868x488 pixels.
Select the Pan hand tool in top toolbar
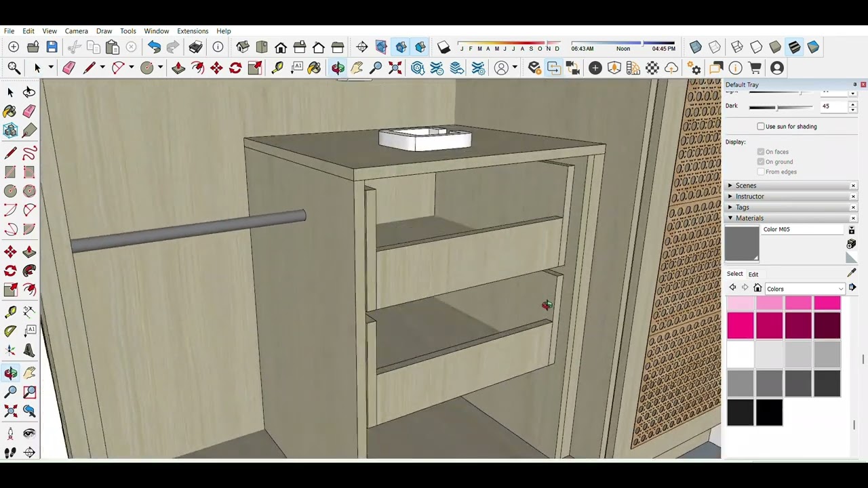point(357,68)
